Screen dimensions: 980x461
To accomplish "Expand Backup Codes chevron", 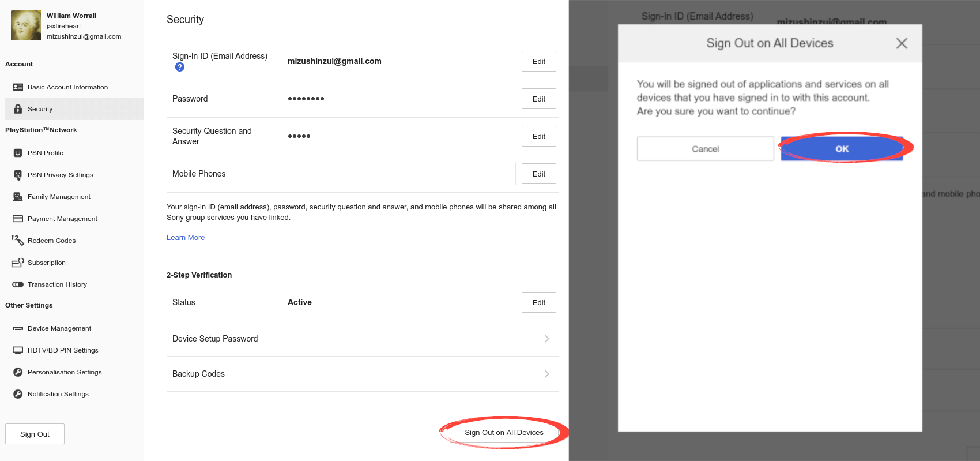I will [x=546, y=374].
